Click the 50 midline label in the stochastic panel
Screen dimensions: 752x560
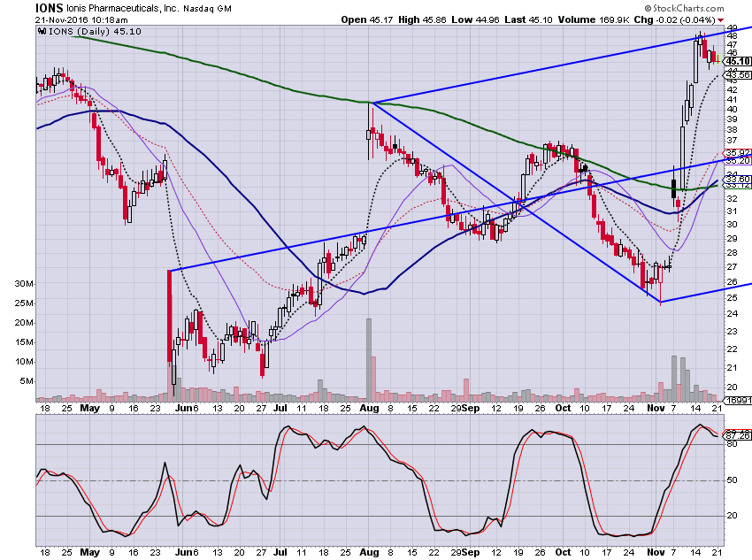(x=732, y=479)
